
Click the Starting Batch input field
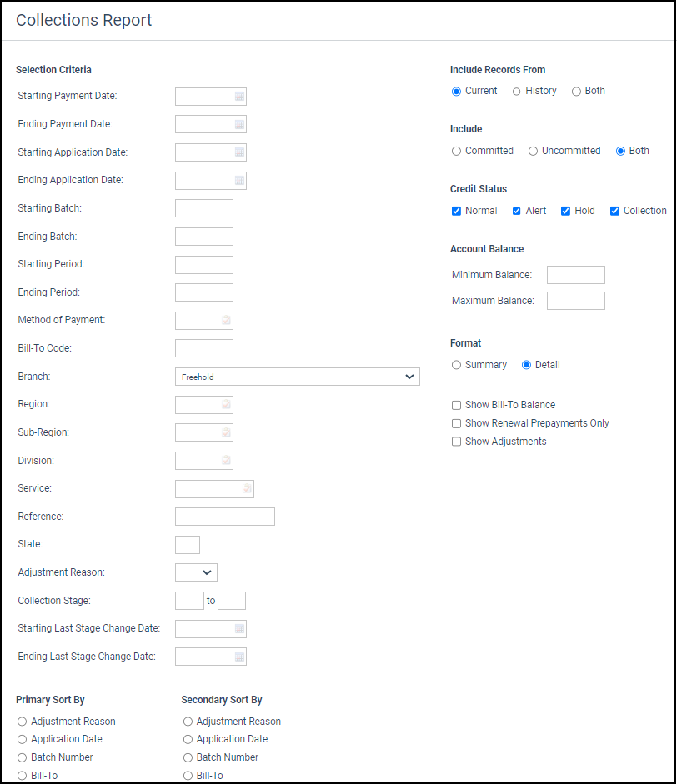point(204,208)
